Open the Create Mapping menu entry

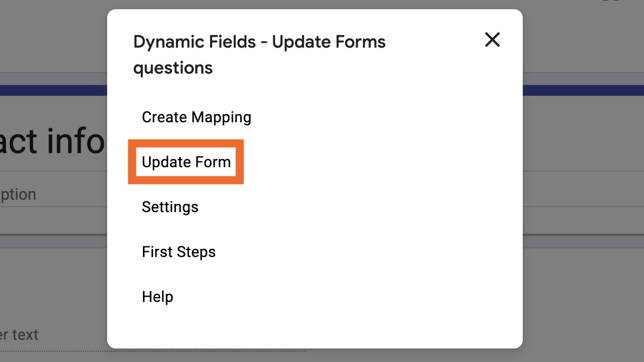[196, 117]
